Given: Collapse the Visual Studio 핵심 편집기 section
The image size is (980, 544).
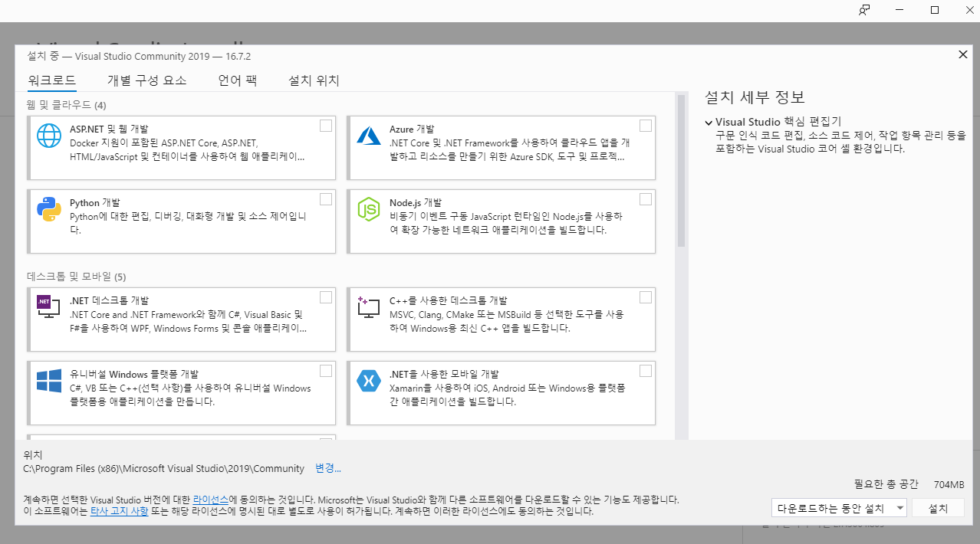Looking at the screenshot, I should 709,122.
